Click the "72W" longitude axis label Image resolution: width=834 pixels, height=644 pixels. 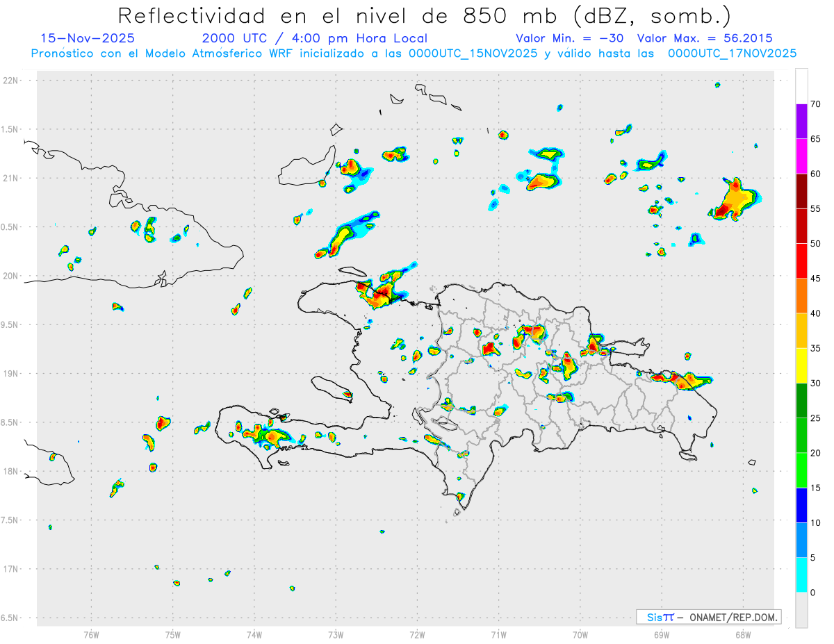(417, 635)
